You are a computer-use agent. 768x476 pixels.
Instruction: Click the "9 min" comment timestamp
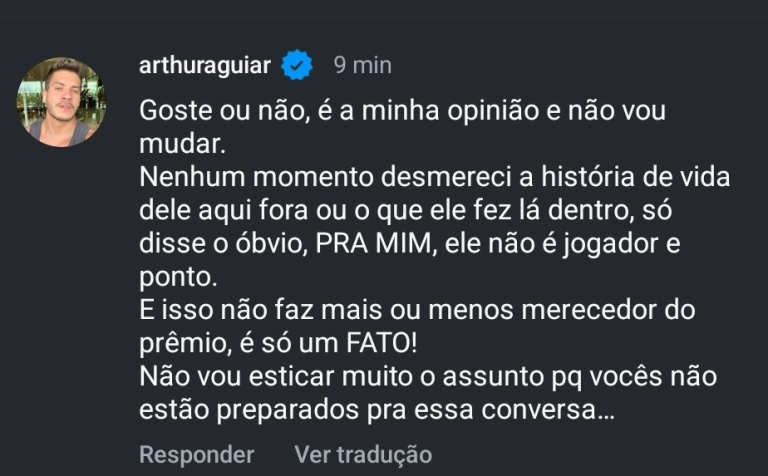click(x=361, y=66)
